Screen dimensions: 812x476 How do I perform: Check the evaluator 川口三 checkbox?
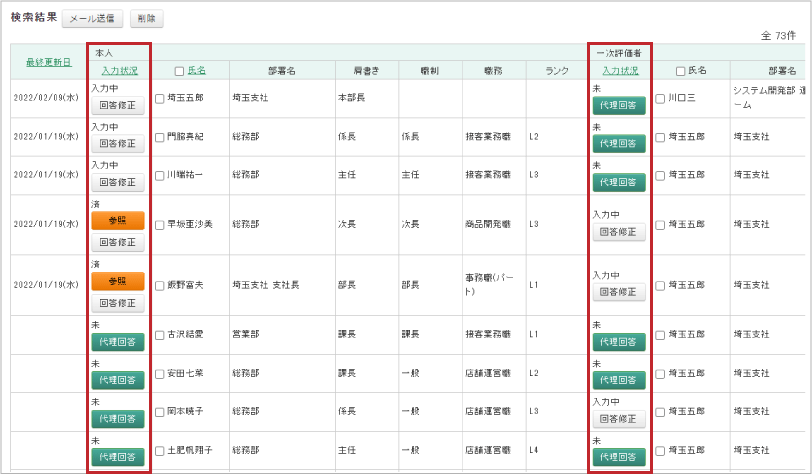[x=660, y=98]
